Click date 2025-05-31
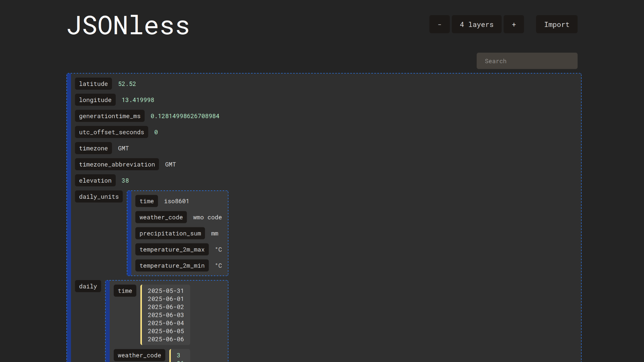 (166, 291)
